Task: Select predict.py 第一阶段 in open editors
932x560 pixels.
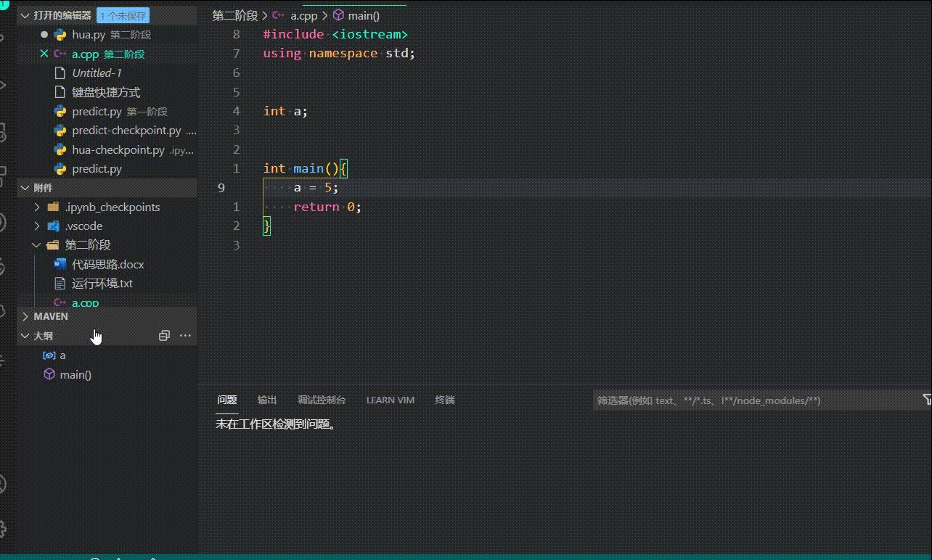Action: tap(107, 112)
